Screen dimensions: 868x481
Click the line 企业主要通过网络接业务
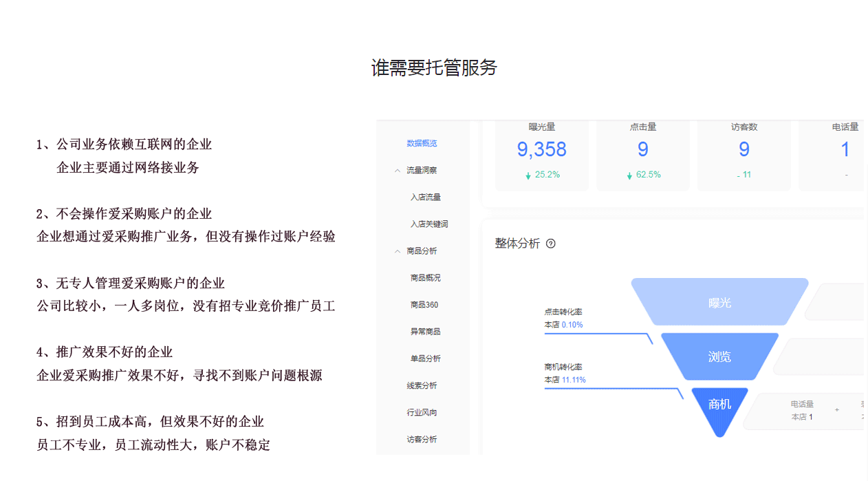[x=128, y=168]
